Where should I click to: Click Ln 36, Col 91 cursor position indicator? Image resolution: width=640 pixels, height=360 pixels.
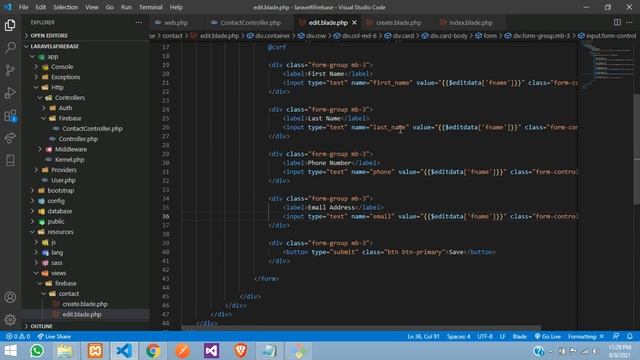pos(423,336)
